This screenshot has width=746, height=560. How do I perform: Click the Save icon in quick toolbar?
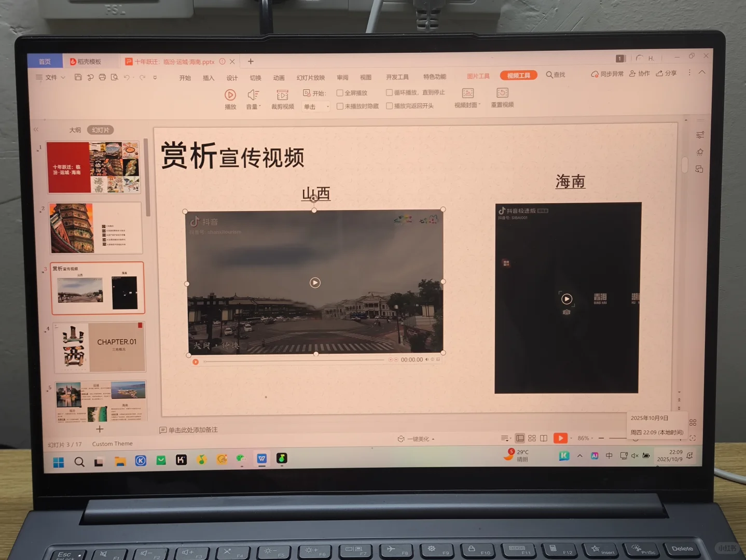78,77
